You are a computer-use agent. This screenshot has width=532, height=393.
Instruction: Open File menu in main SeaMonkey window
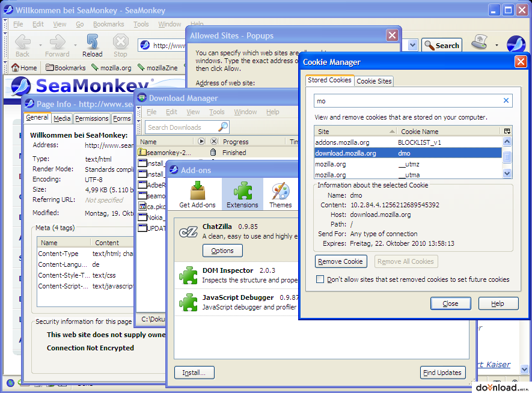18,24
